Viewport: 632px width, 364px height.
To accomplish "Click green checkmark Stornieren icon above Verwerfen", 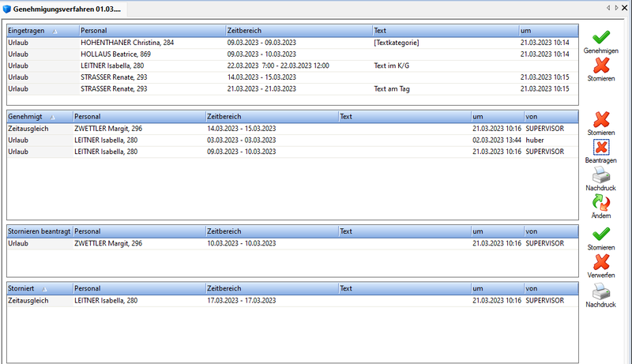I will 601,234.
